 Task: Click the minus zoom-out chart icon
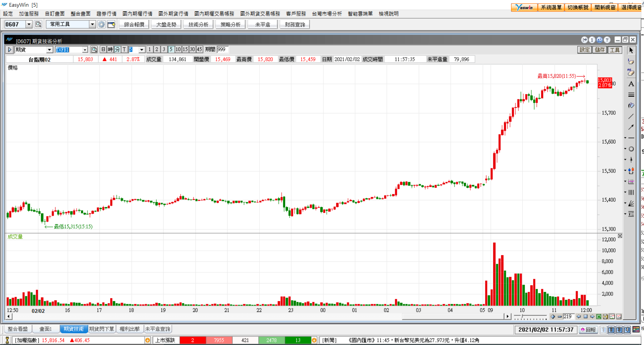point(559,317)
